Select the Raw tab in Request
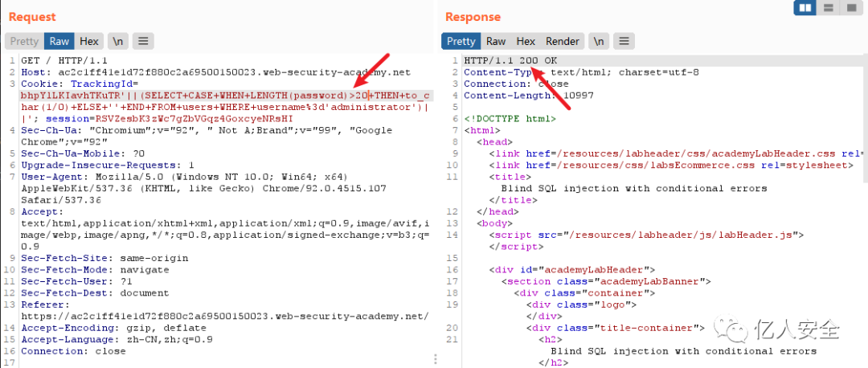Image resolution: width=868 pixels, height=368 pixels. coord(59,41)
